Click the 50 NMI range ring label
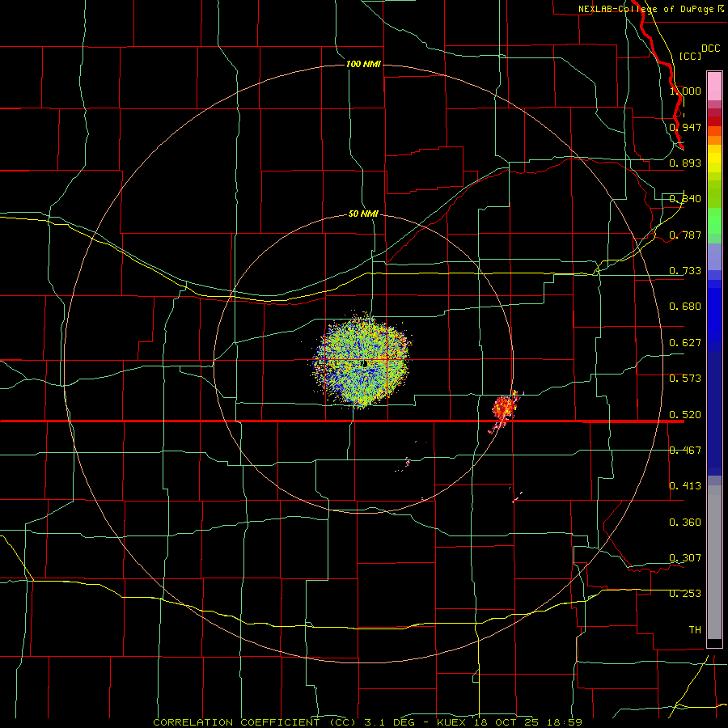The width and height of the screenshot is (728, 728). [x=363, y=214]
